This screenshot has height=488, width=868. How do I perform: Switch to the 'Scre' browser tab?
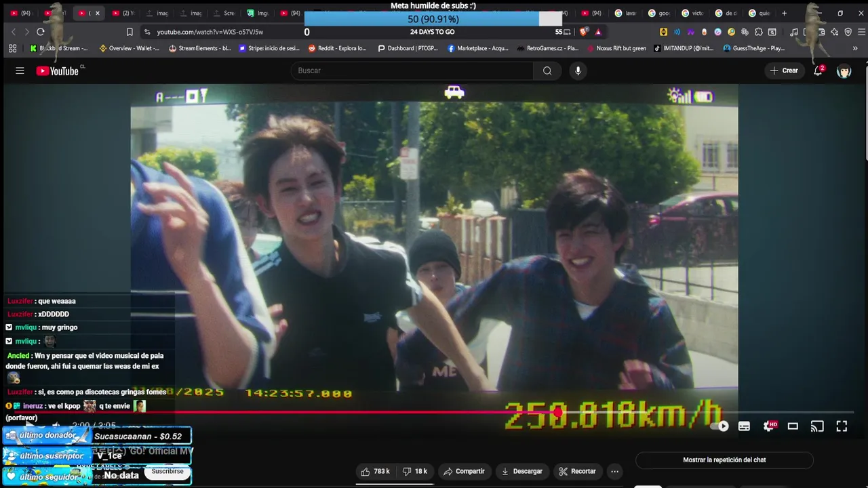225,13
